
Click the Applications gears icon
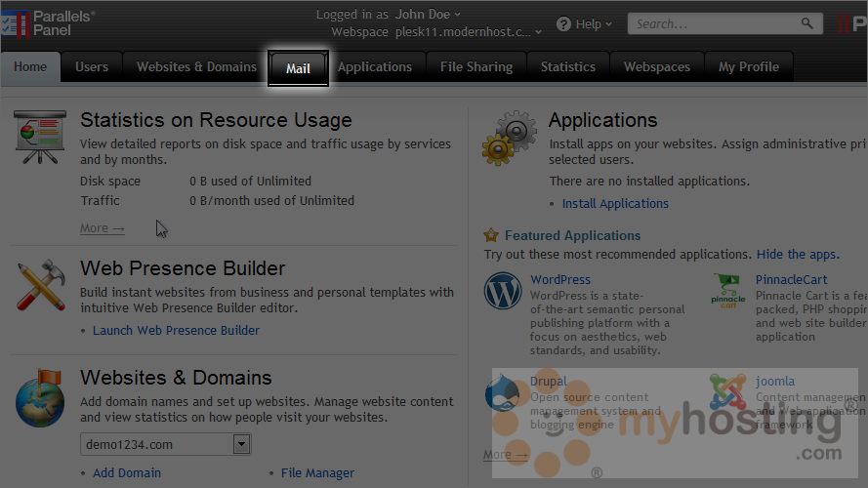point(510,138)
